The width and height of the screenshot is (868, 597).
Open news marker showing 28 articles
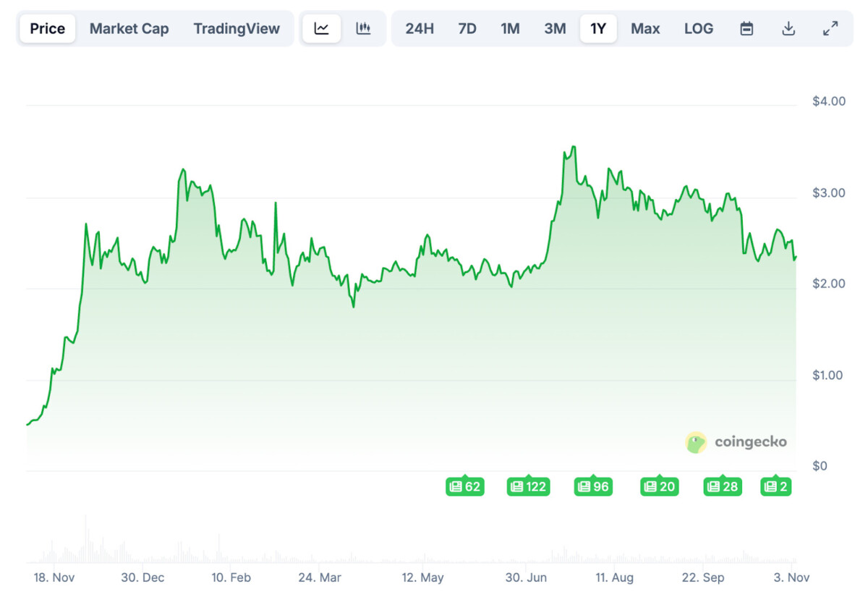[723, 486]
